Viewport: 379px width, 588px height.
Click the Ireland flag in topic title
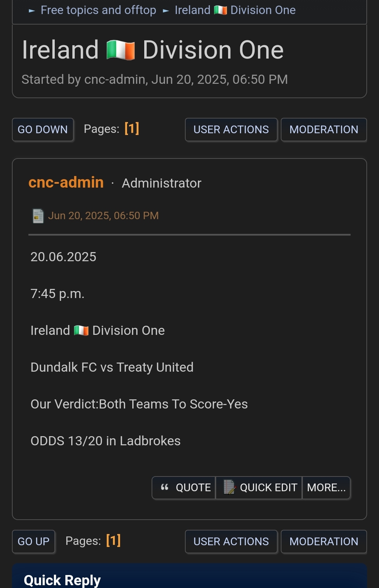120,50
